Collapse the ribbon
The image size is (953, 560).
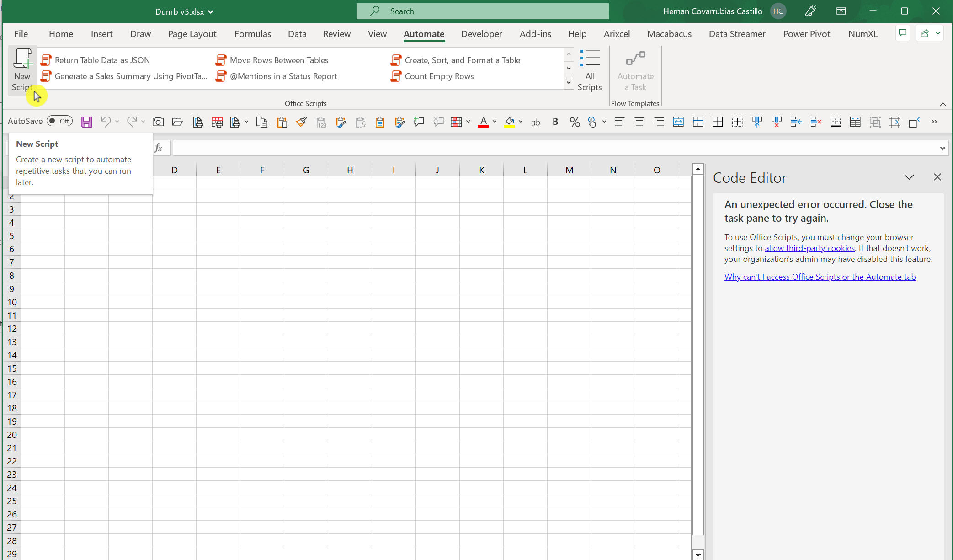click(943, 104)
